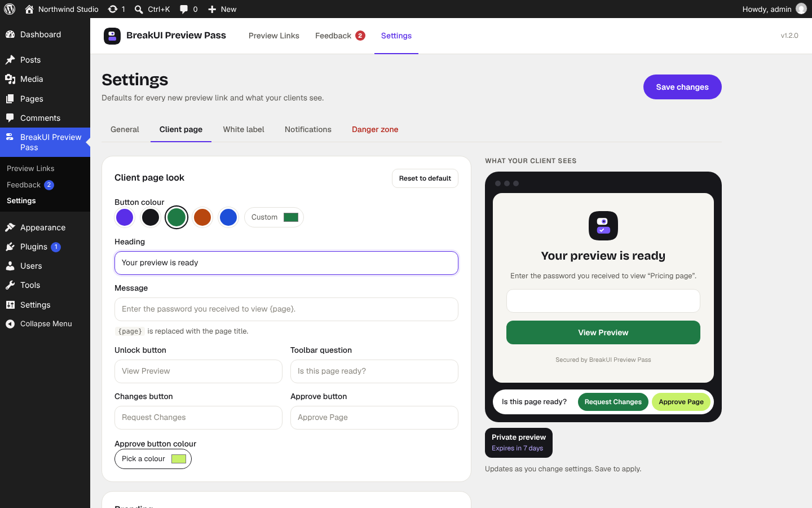Viewport: 812px width, 508px height.
Task: Select the purple button colour swatch
Action: (x=125, y=217)
